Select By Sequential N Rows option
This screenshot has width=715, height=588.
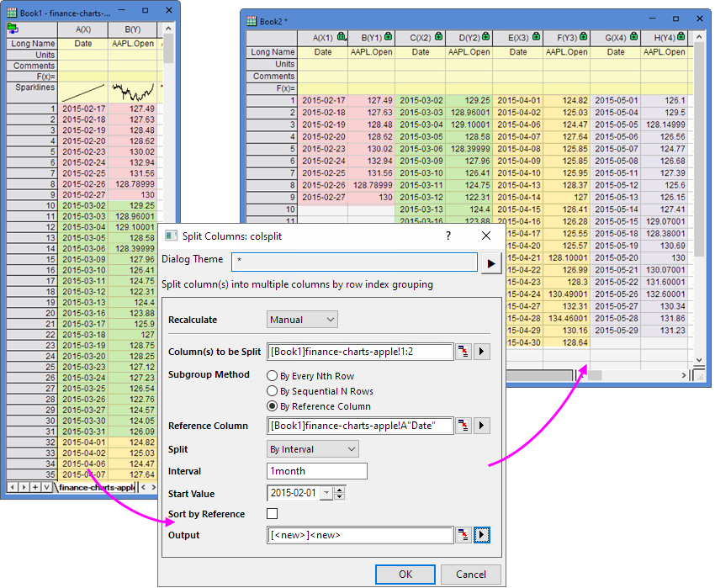(272, 391)
